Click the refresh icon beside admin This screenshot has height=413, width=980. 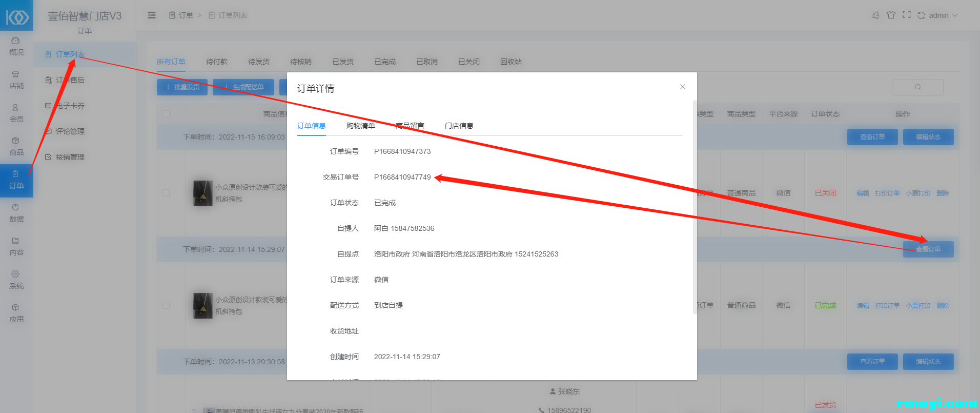[921, 15]
